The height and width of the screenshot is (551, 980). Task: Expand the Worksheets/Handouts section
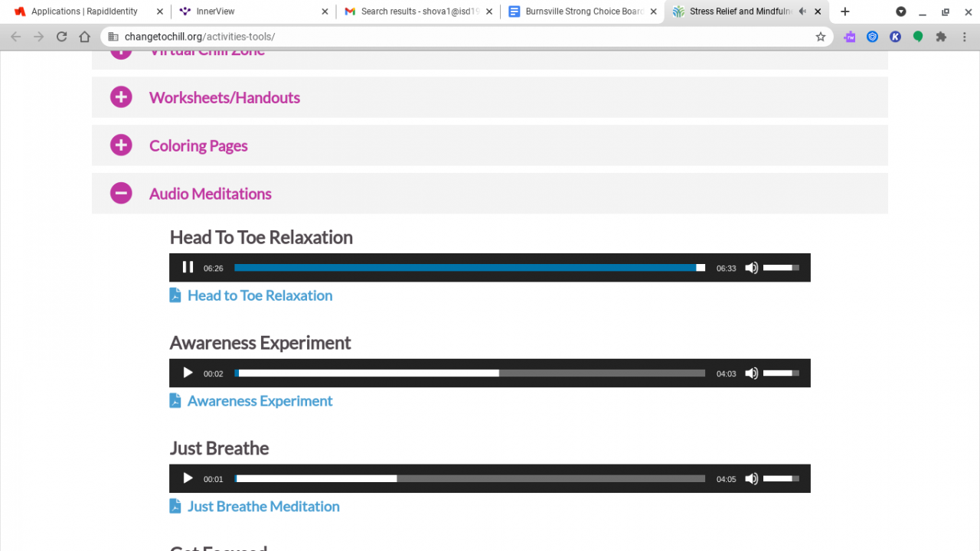(x=490, y=97)
